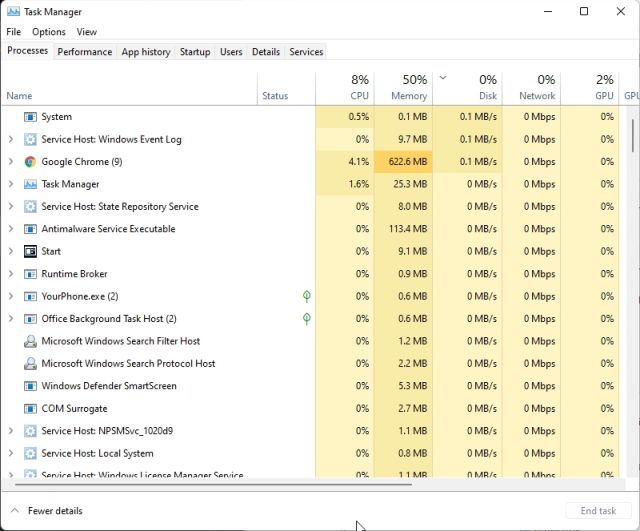This screenshot has width=640, height=531.
Task: Click the End task button
Action: tap(598, 511)
